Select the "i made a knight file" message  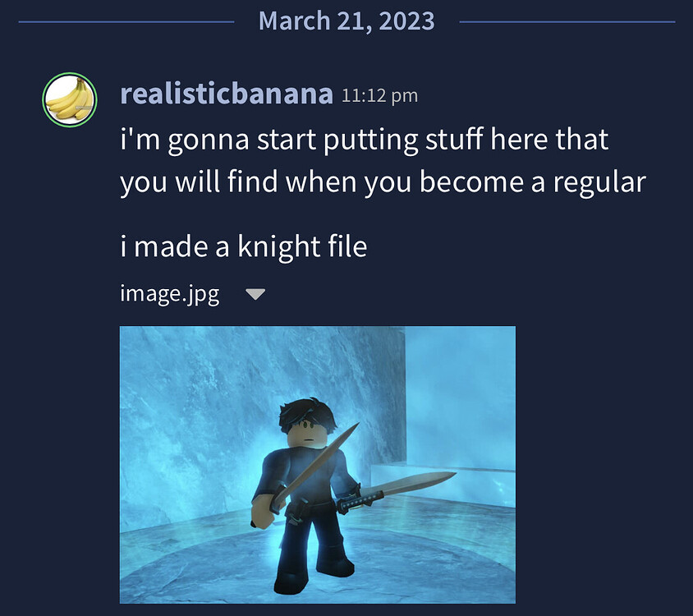[x=244, y=246]
